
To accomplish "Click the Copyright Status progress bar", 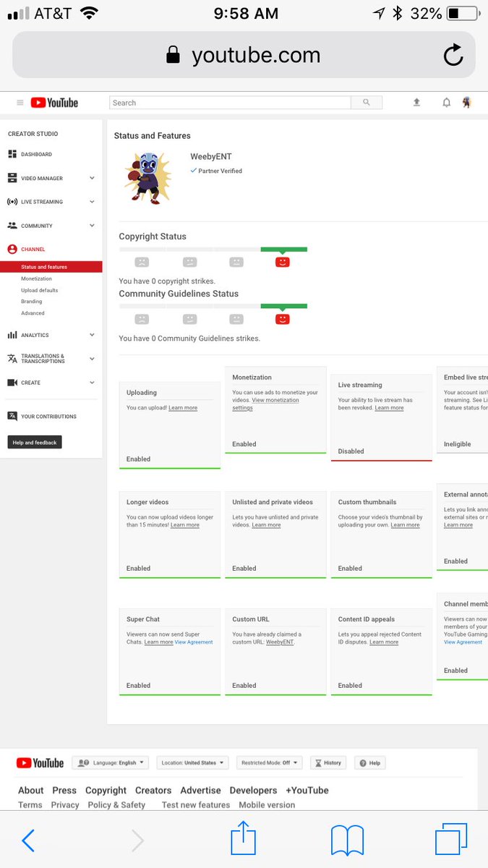I will [213, 250].
